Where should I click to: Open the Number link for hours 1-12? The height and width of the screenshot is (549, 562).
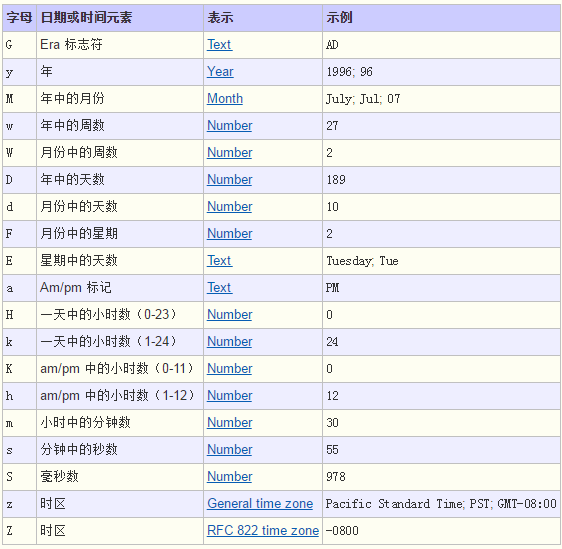pos(229,396)
